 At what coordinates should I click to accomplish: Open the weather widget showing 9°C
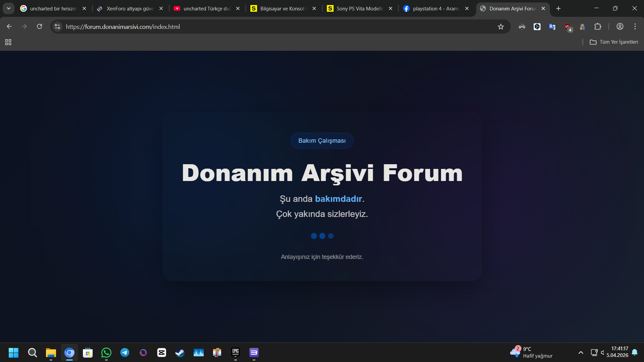531,353
